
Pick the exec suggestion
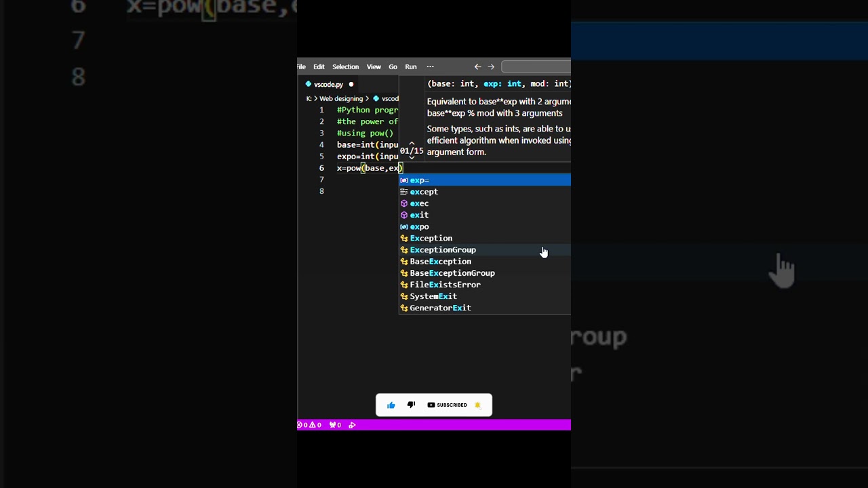coord(485,203)
